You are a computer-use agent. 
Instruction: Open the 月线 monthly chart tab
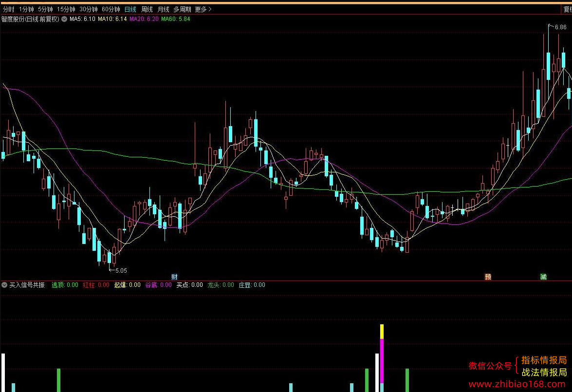click(164, 9)
